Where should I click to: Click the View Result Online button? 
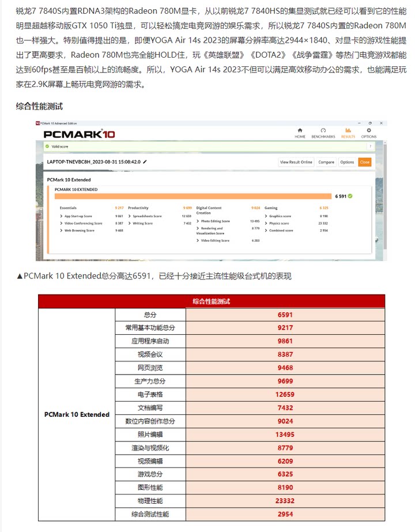[x=296, y=162]
